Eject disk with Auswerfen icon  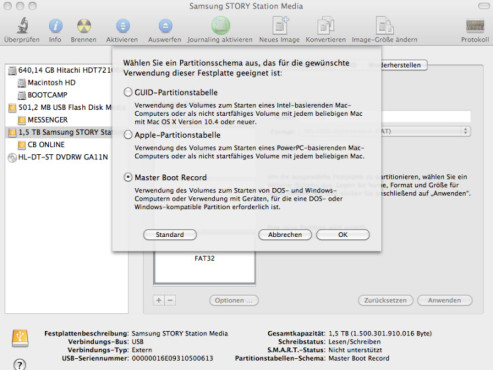165,26
